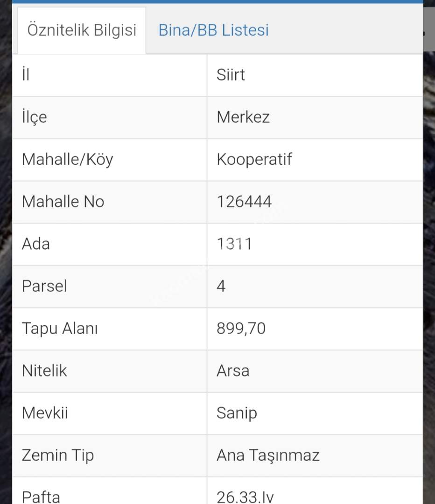435x504 pixels.
Task: Click the Mahalle/Köy row label
Action: click(x=67, y=160)
